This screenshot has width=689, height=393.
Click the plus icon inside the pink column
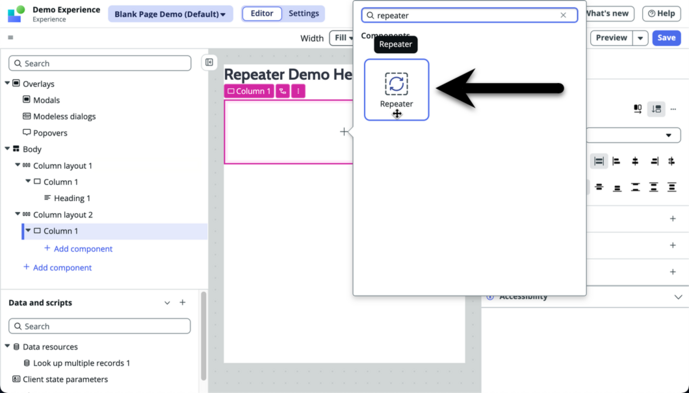click(x=344, y=131)
